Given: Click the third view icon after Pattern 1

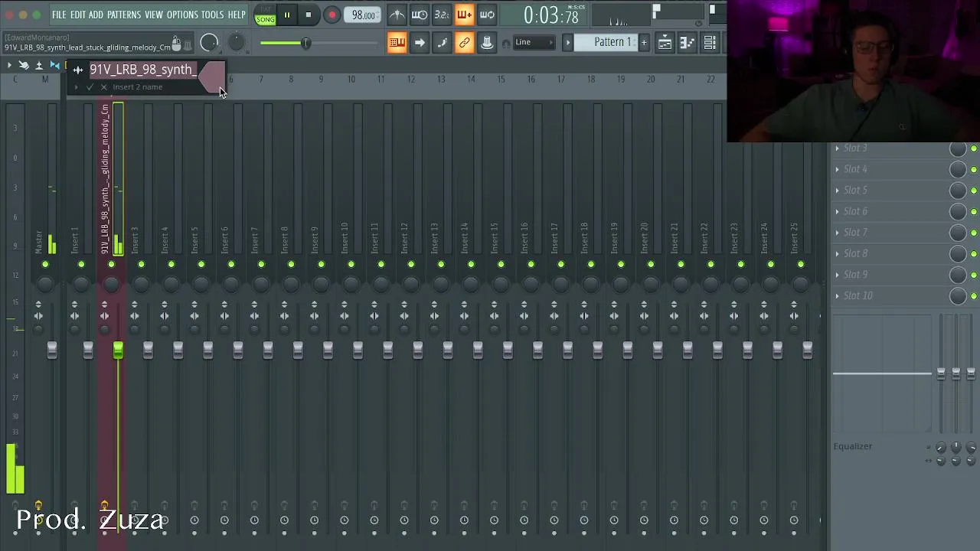Looking at the screenshot, I should click(x=710, y=42).
